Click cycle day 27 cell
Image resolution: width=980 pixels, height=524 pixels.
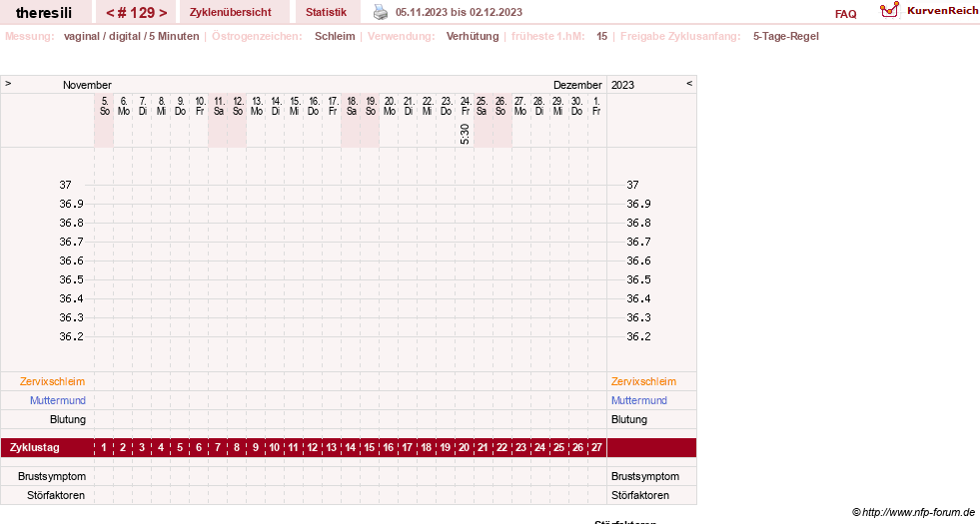[596, 448]
